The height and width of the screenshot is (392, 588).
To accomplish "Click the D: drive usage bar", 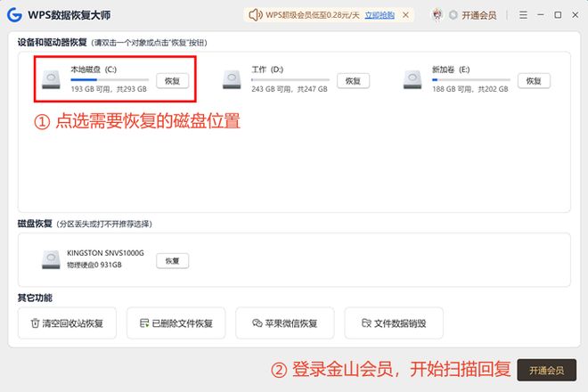I will point(290,79).
